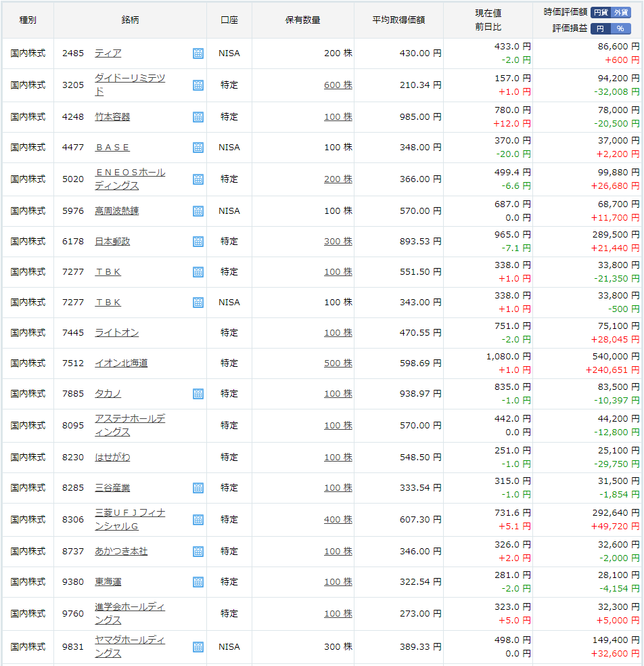Click the 200 株 quantity for ENEOSホールディングス
The image size is (644, 666).
[338, 179]
